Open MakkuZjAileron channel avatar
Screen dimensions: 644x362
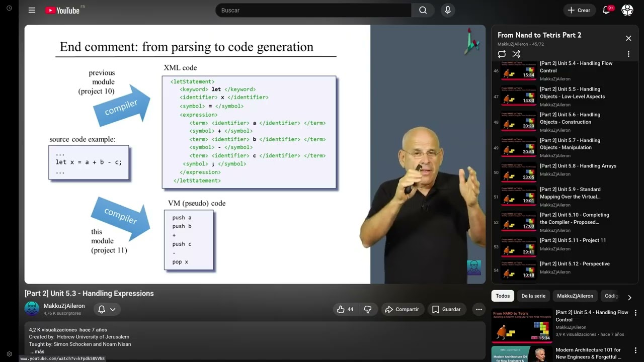pyautogui.click(x=32, y=309)
